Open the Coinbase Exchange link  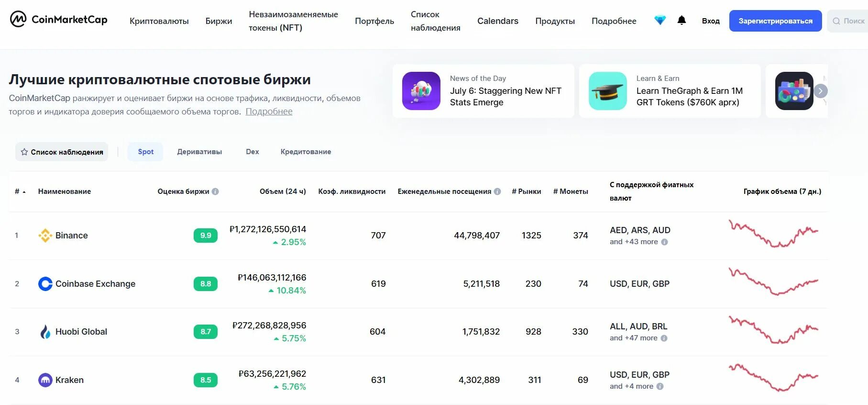click(95, 284)
